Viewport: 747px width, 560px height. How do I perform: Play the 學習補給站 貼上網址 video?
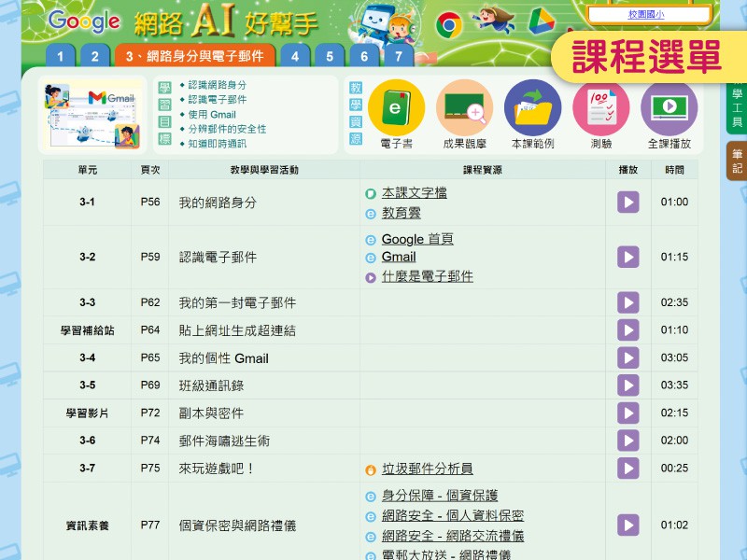[x=627, y=330]
